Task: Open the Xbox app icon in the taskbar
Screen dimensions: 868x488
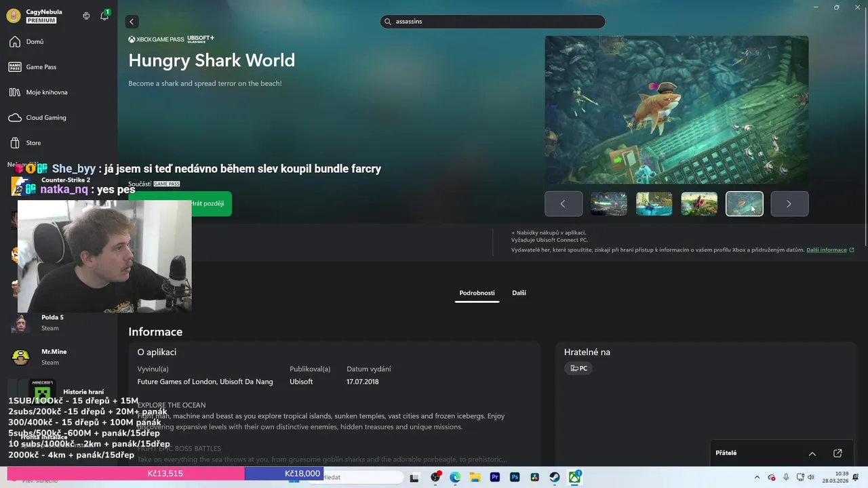Action: coord(574,478)
